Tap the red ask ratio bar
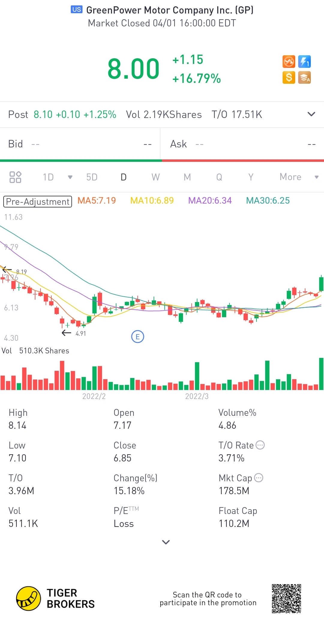The height and width of the screenshot is (644, 324). click(x=243, y=161)
